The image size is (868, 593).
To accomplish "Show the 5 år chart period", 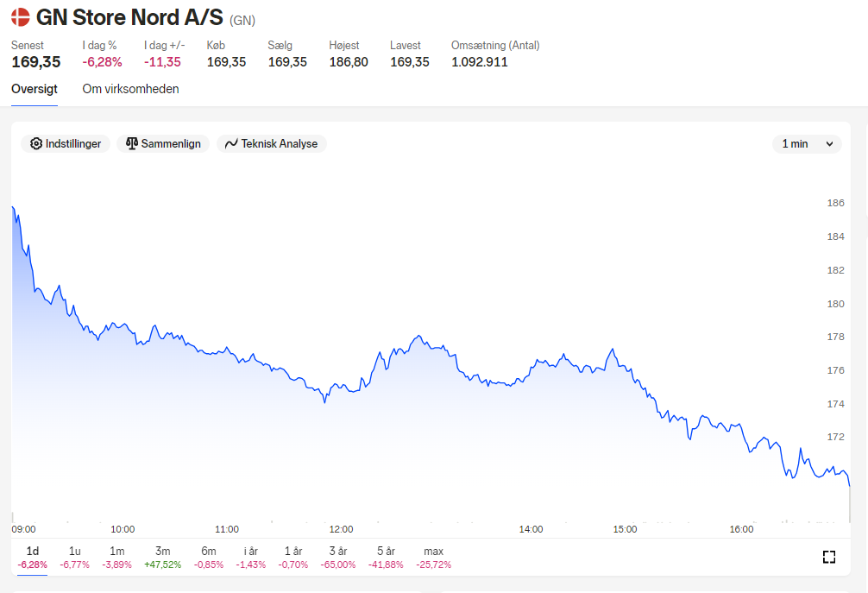I will click(x=386, y=557).
